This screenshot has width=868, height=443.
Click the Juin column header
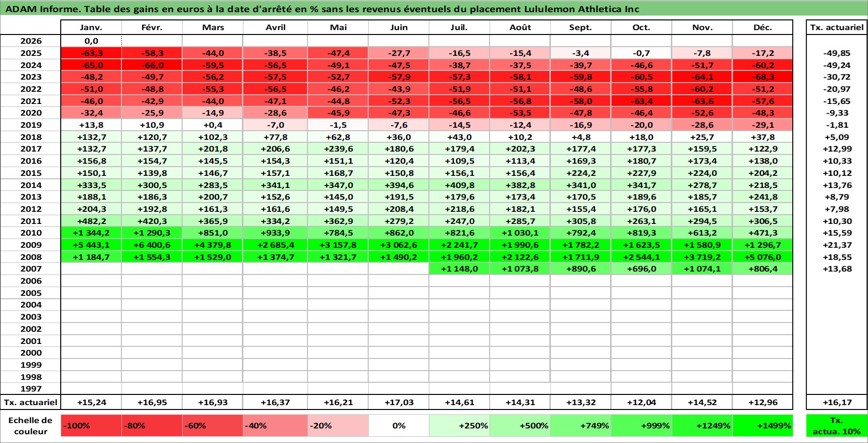399,27
